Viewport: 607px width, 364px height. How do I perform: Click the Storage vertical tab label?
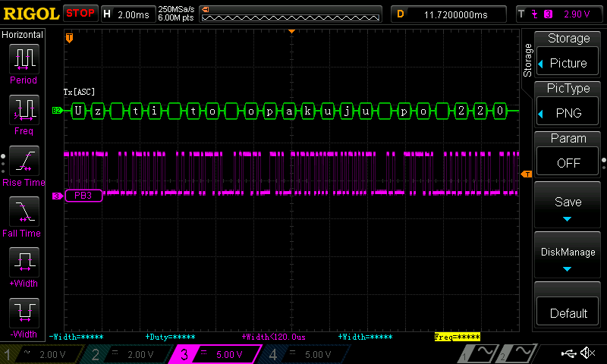coord(527,60)
